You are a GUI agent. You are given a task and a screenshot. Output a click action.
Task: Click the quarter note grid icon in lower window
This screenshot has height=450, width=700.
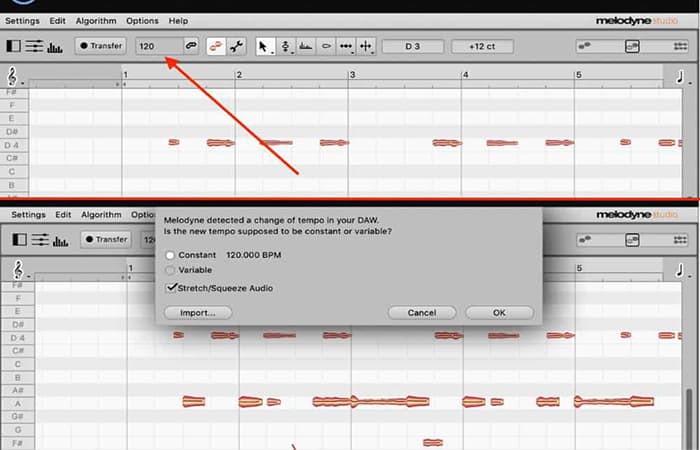(x=679, y=271)
